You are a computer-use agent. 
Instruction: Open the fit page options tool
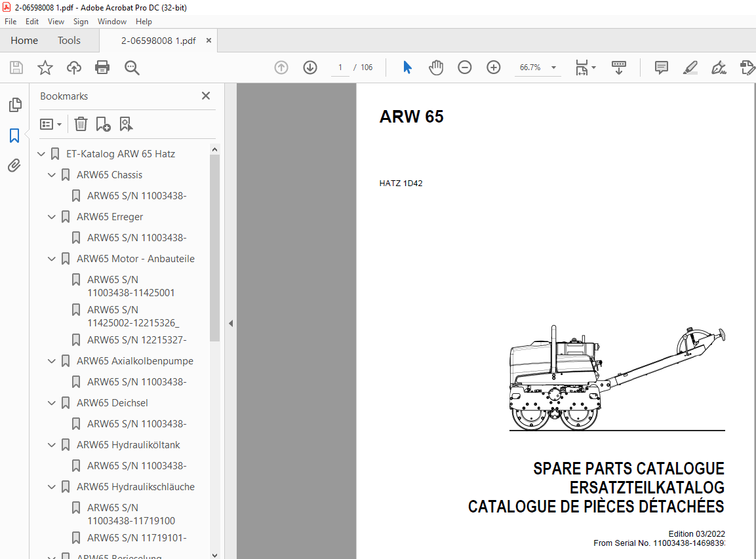586,67
